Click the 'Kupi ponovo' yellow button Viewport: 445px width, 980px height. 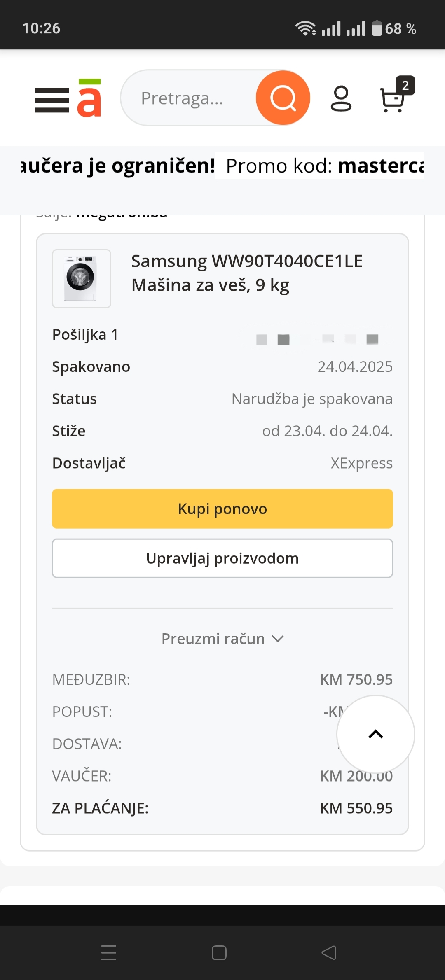222,509
